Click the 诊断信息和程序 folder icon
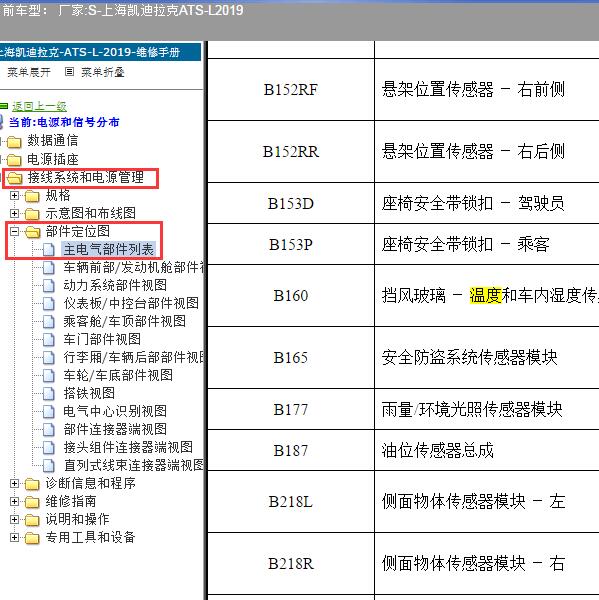The width and height of the screenshot is (599, 600). (x=32, y=484)
